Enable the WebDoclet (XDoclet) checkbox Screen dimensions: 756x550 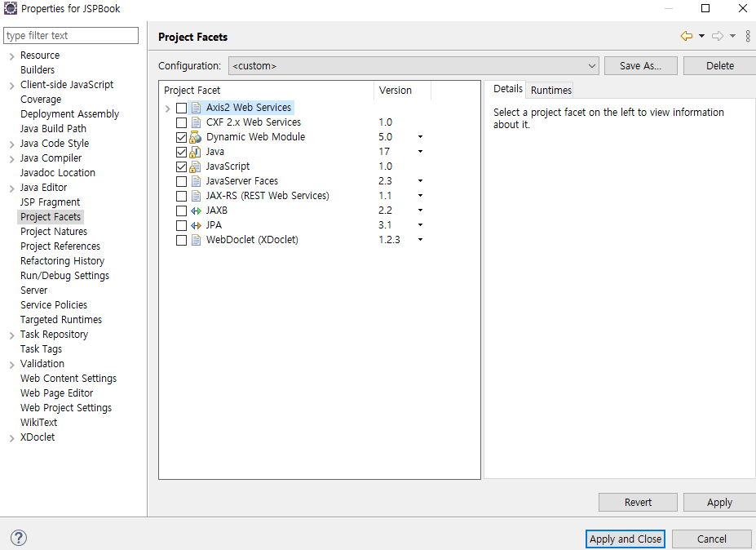pos(181,240)
